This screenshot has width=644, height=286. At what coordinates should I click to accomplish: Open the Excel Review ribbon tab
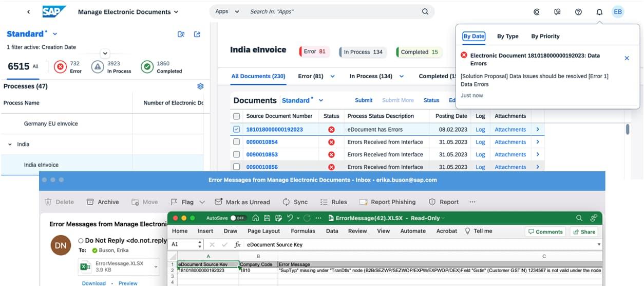pyautogui.click(x=357, y=231)
